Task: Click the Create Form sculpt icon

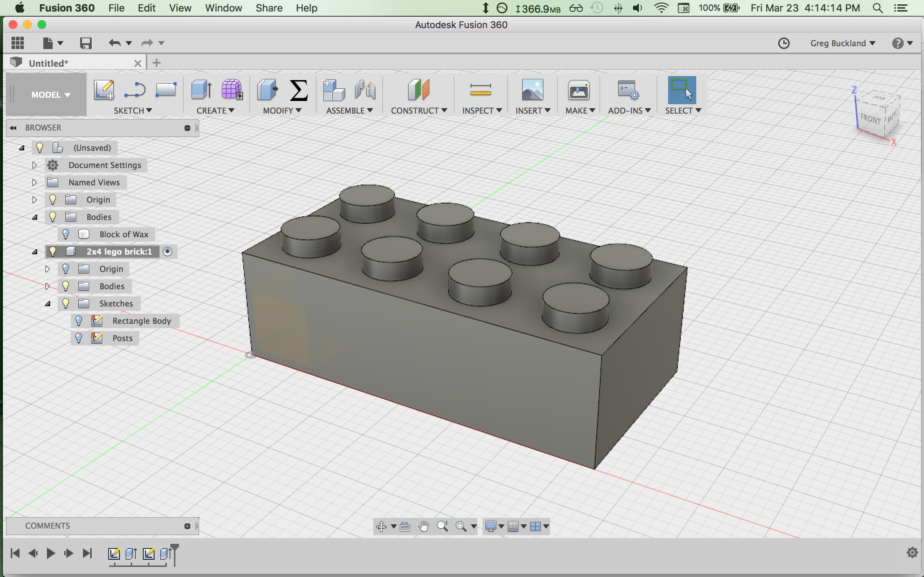Action: (231, 90)
